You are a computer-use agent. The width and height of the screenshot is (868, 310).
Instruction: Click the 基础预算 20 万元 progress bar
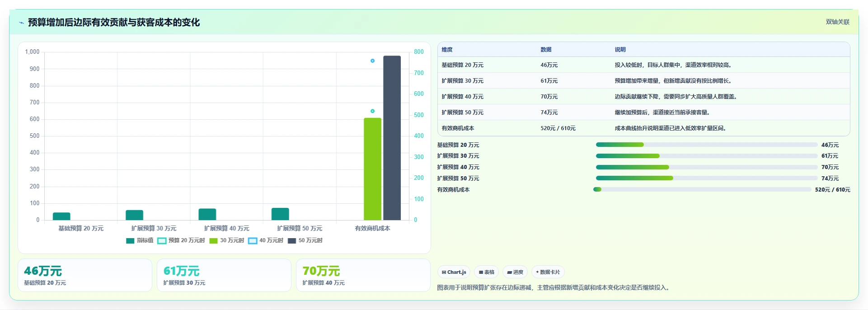tap(707, 145)
